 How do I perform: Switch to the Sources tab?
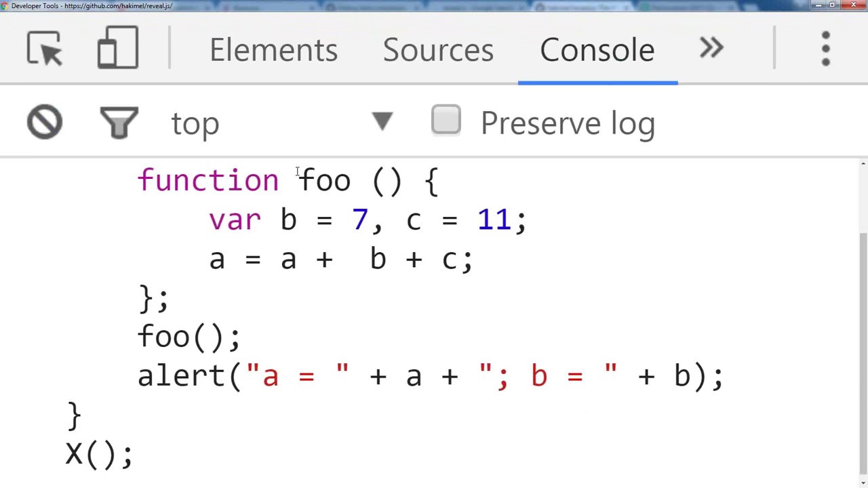coord(438,49)
